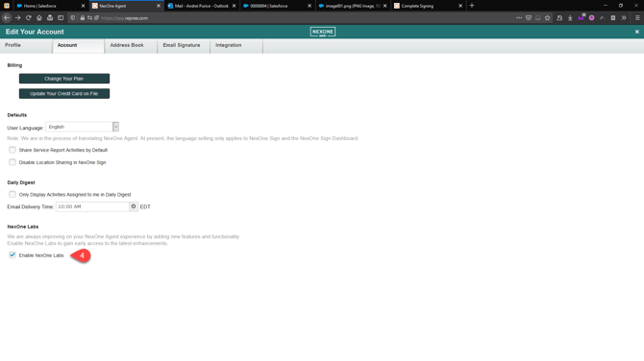
Task: Bookmark this page with the star icon
Action: pyautogui.click(x=548, y=18)
